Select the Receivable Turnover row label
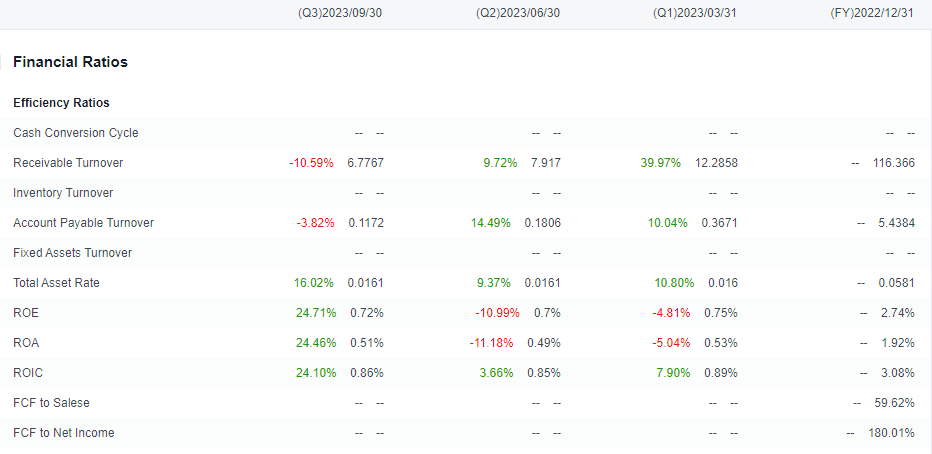Viewport: 932px width, 454px height. pos(68,163)
